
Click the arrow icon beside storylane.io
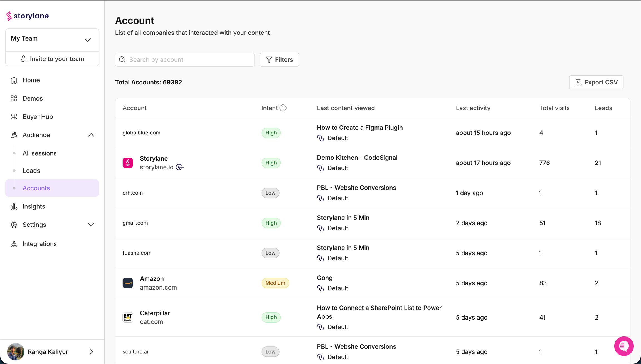[x=180, y=167]
